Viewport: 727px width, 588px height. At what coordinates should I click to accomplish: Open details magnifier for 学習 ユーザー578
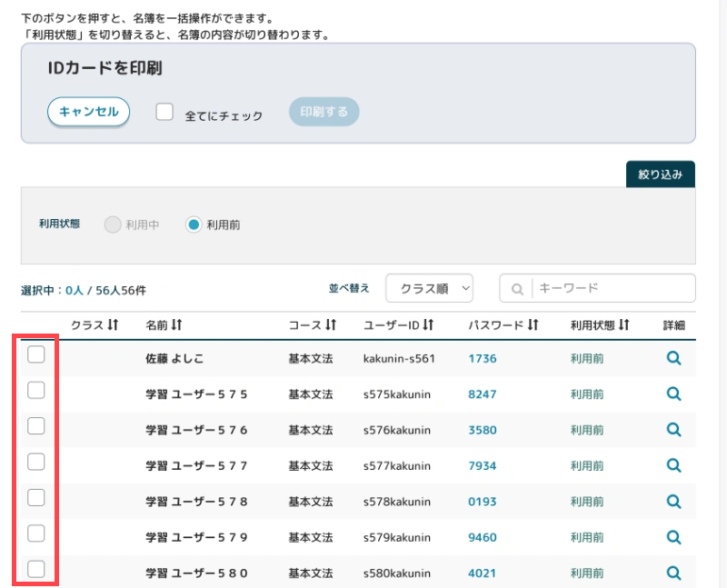point(673,502)
